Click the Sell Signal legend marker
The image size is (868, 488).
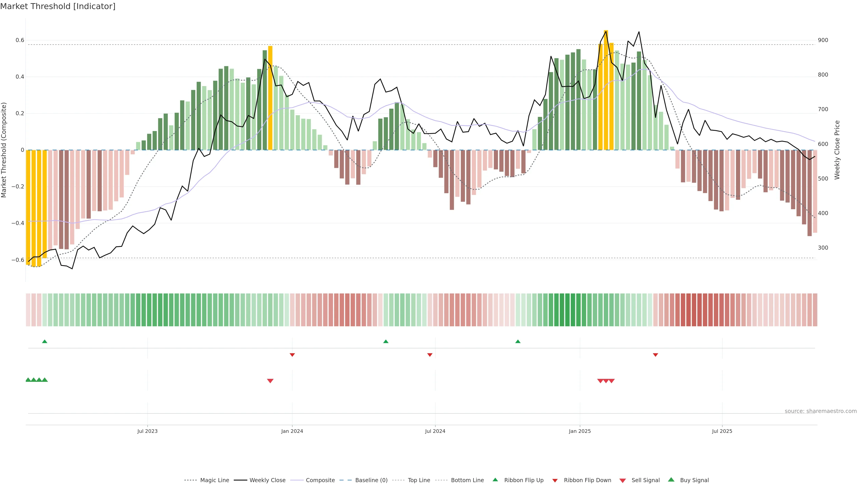pyautogui.click(x=623, y=480)
